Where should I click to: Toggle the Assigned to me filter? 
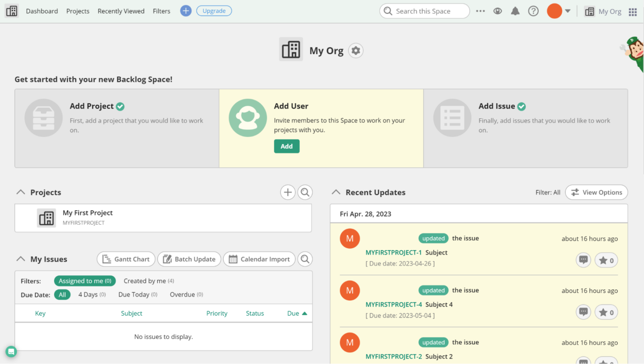(x=85, y=281)
